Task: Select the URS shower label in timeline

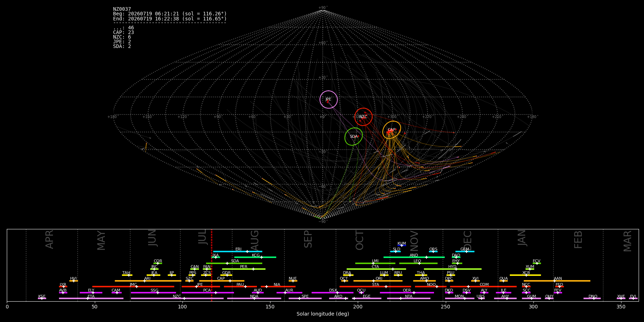Action: coord(480,297)
